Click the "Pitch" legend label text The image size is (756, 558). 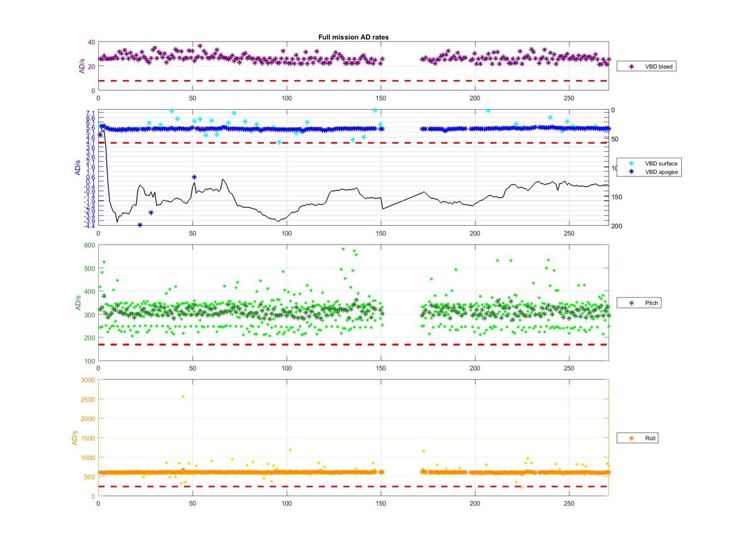(x=653, y=303)
